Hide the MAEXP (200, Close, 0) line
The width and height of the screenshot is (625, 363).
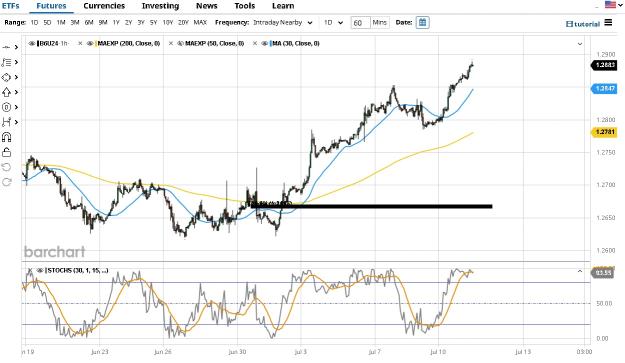(90, 43)
